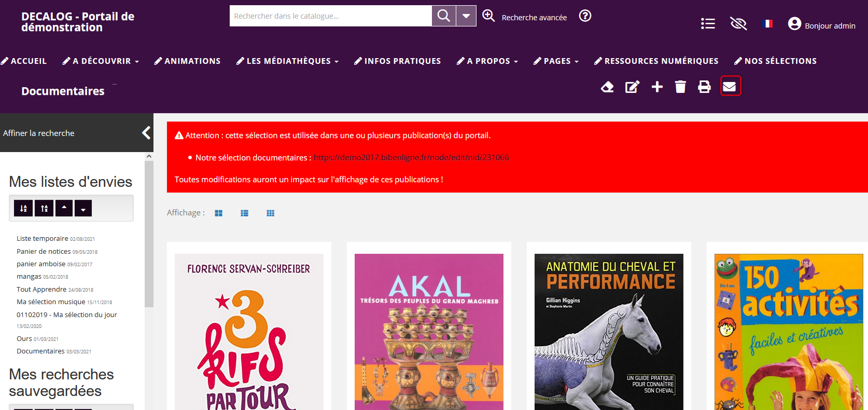Open the list menu icon in header
The height and width of the screenshot is (410, 868).
point(708,23)
